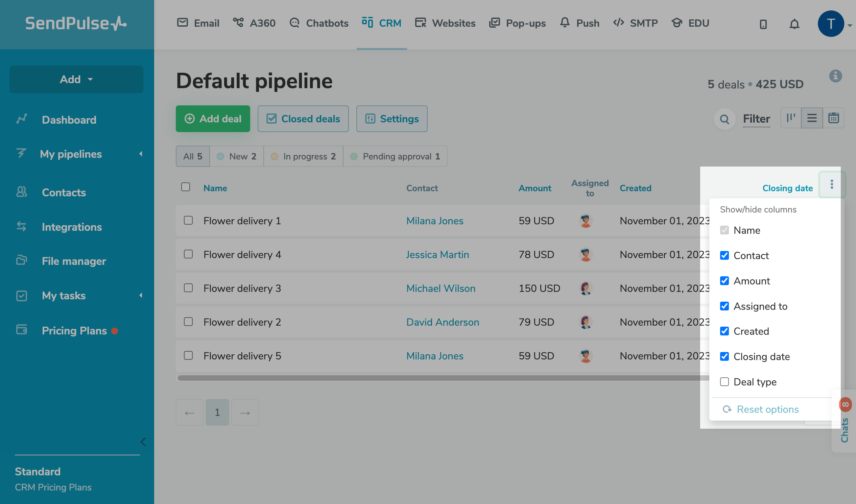Screen dimensions: 856x504
Task: Collapse the sidebar with the chevron
Action: pos(143,442)
